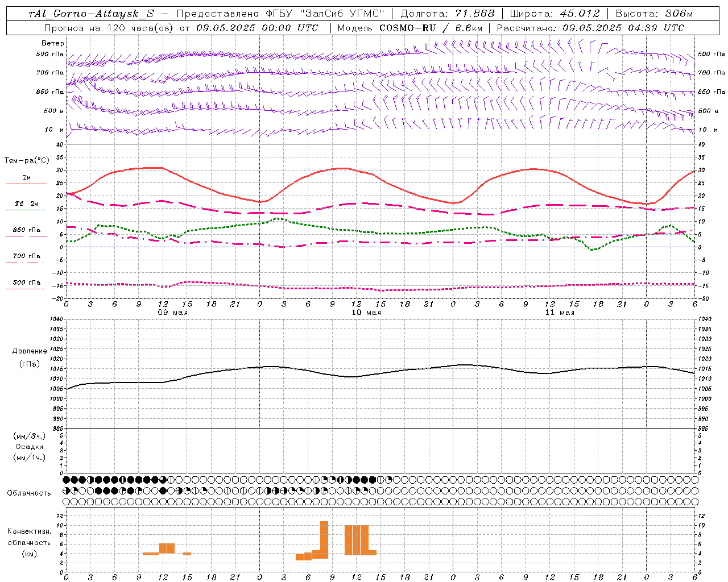
Task: Select the Прогноз на 120 часа(ов) text
Action: pyautogui.click(x=109, y=28)
